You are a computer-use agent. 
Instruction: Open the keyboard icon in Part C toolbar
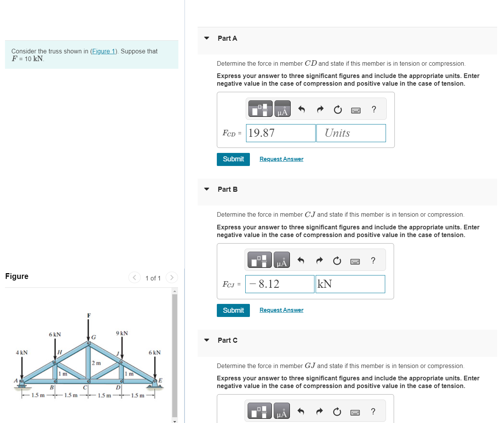click(355, 411)
